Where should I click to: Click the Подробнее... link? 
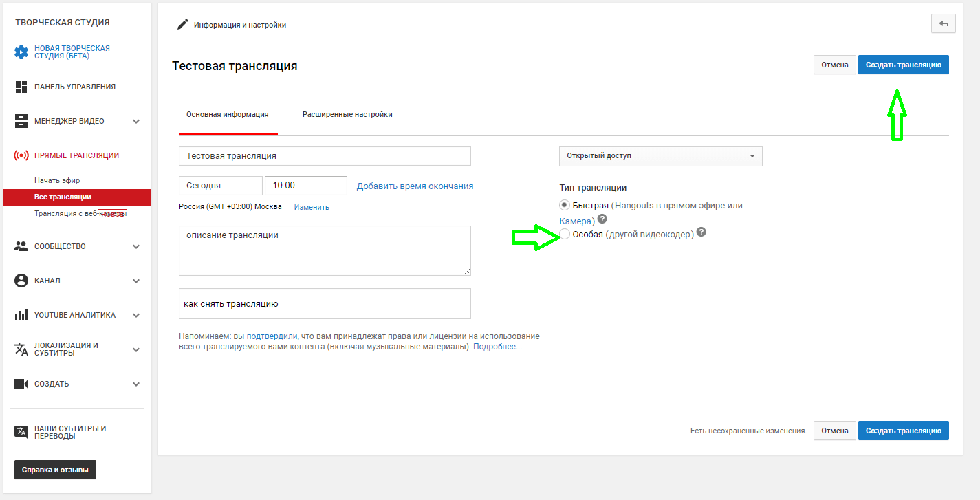pos(497,347)
